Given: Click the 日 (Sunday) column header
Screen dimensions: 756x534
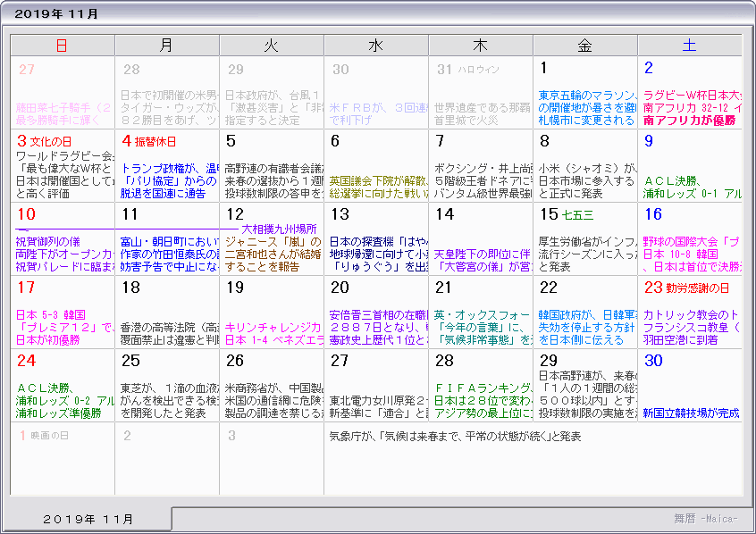Looking at the screenshot, I should (62, 46).
